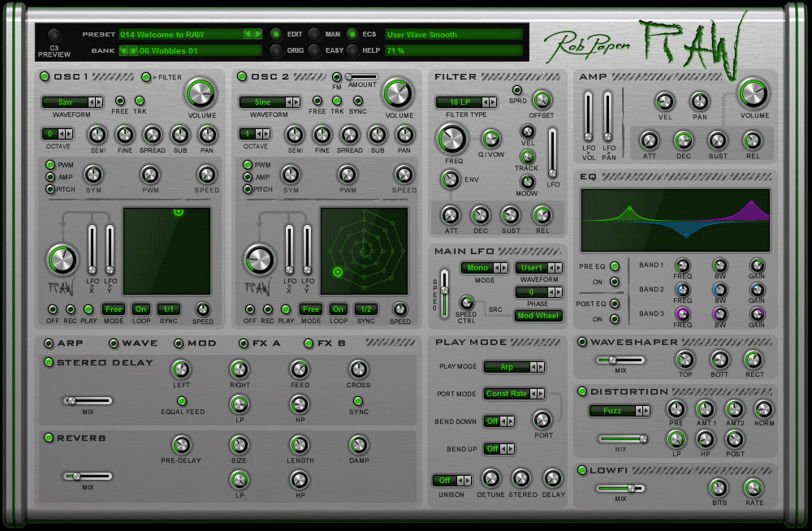This screenshot has height=531, width=812.
Task: Click the Stereo Delay MIX slider
Action: coord(88,400)
